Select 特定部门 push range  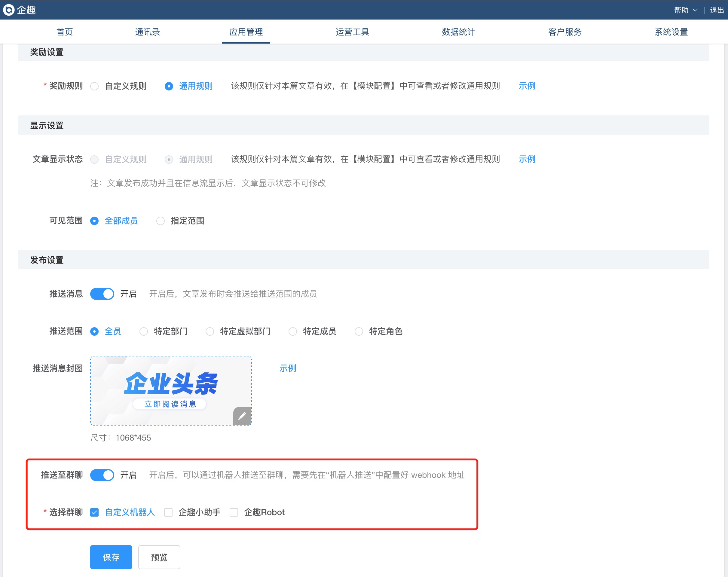(x=144, y=331)
